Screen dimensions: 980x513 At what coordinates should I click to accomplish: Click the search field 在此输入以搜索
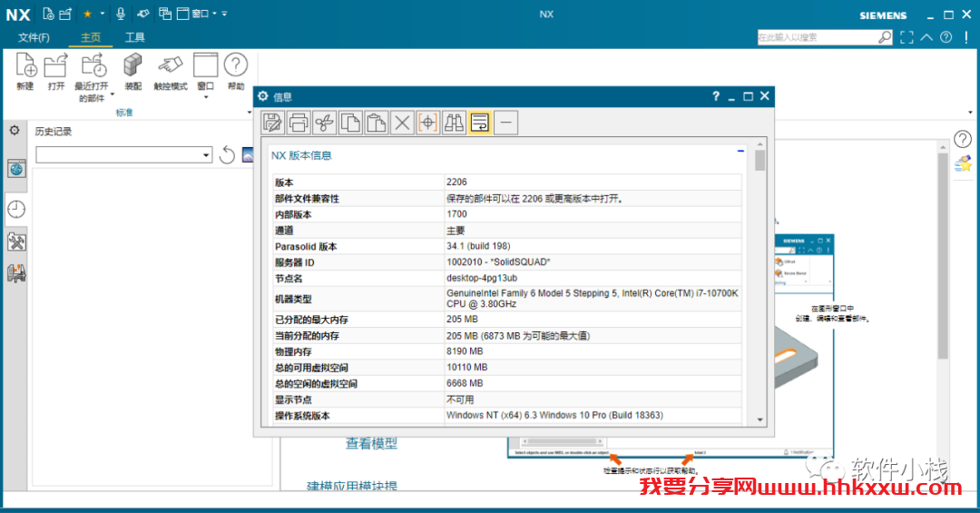pos(817,37)
